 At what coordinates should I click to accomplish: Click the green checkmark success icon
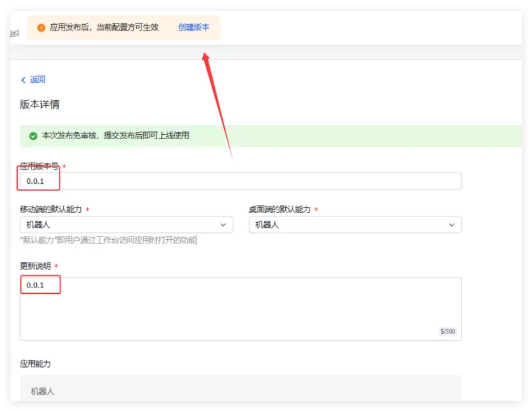(33, 136)
